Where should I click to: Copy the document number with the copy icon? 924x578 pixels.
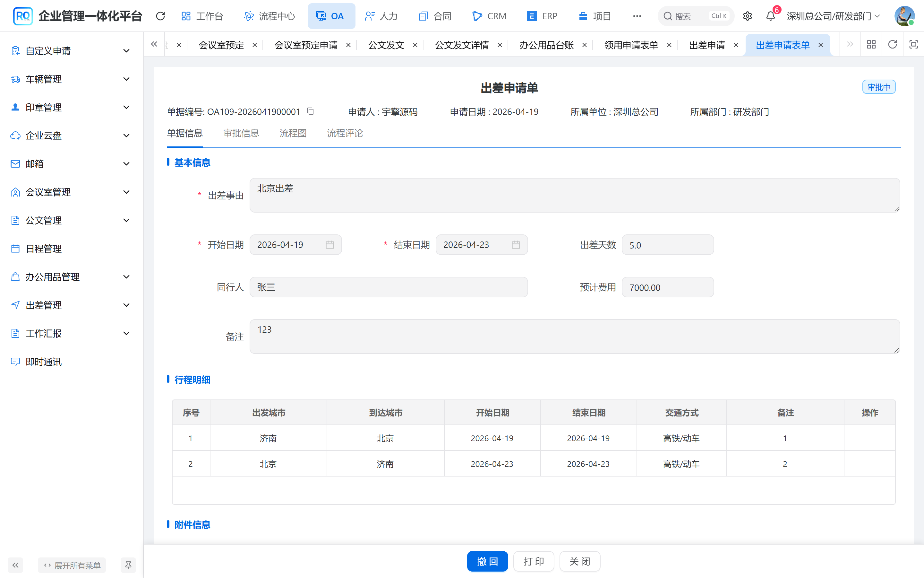311,111
